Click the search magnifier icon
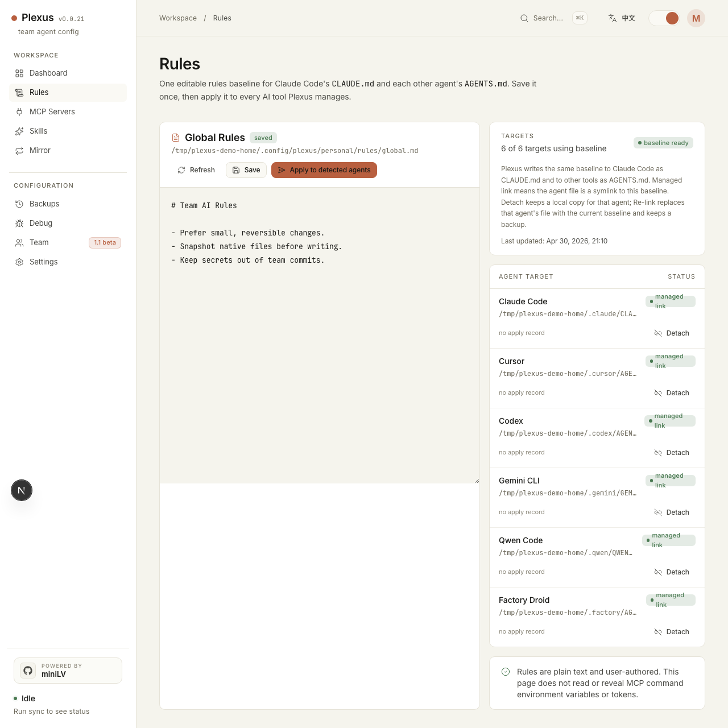 pos(524,18)
